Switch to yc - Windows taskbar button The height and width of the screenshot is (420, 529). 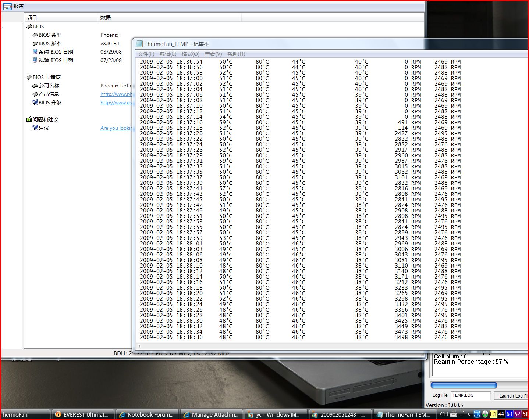[276, 414]
